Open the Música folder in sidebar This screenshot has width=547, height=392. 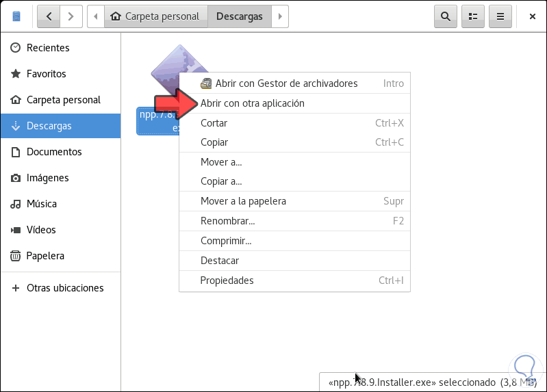[42, 204]
